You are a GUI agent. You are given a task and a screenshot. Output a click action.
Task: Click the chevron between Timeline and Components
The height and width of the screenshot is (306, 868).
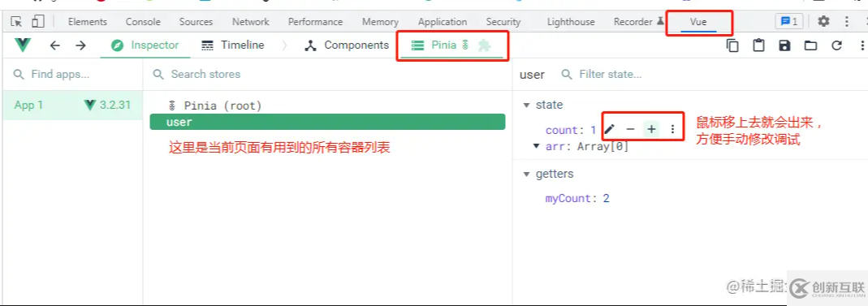(x=284, y=45)
